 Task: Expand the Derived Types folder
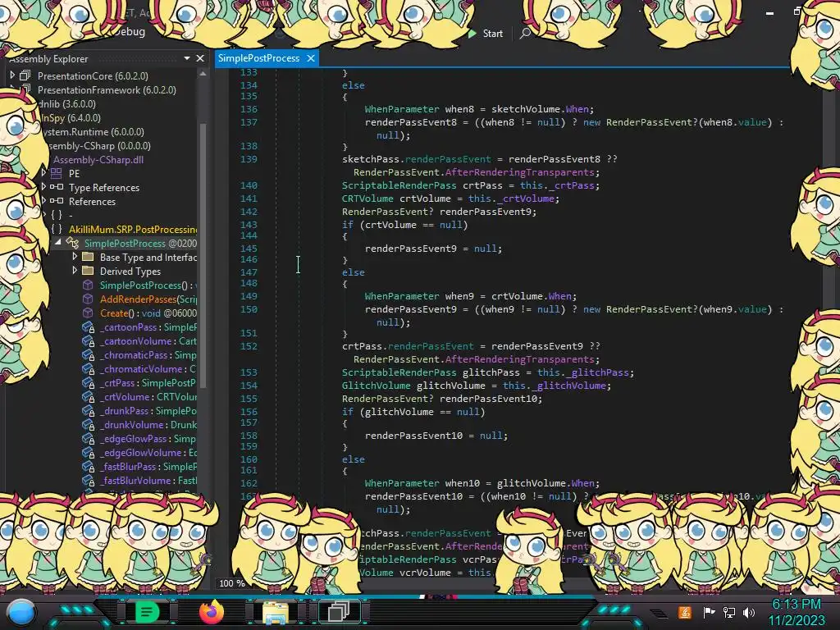click(75, 271)
